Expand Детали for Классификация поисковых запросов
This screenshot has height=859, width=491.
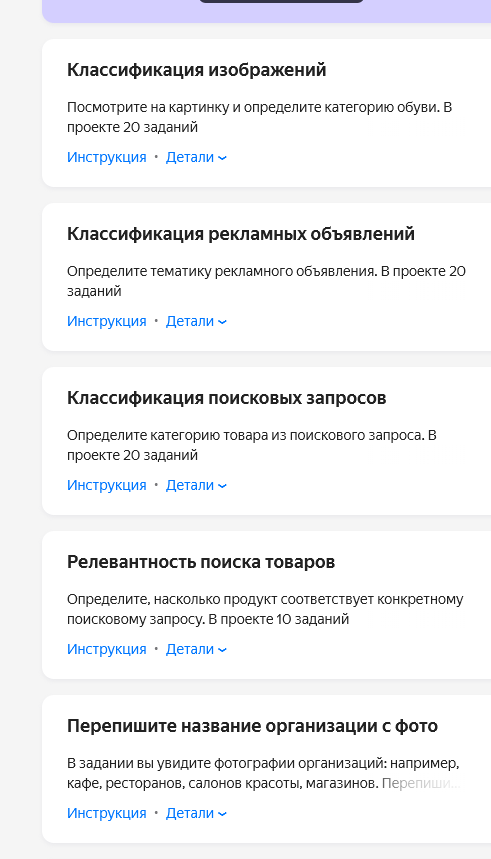pos(196,485)
